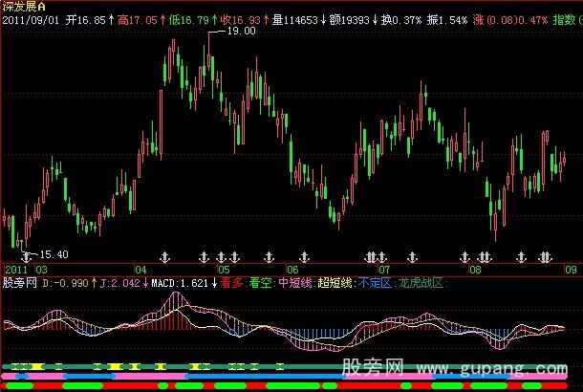
Task: Jump to the 05 month timeline label
Action: point(224,270)
